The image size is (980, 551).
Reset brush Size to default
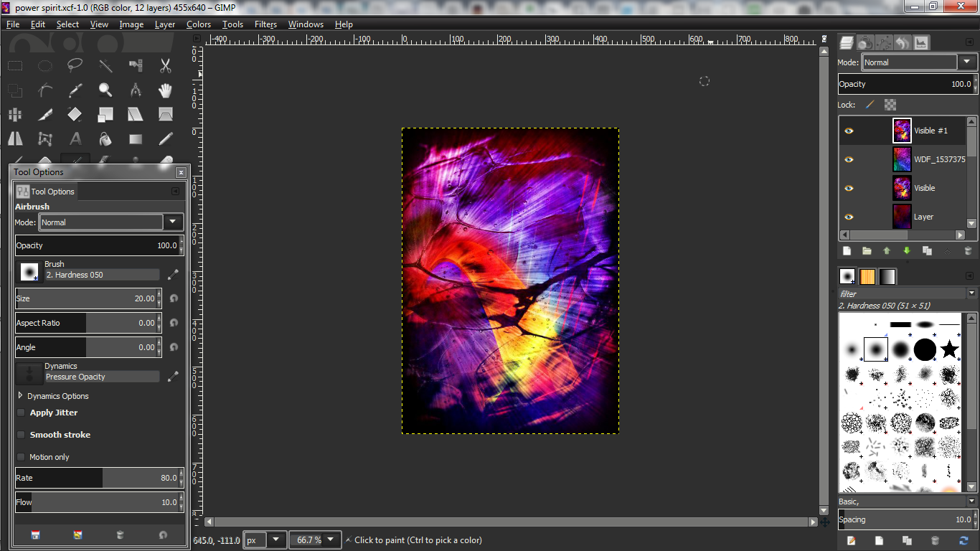174,298
